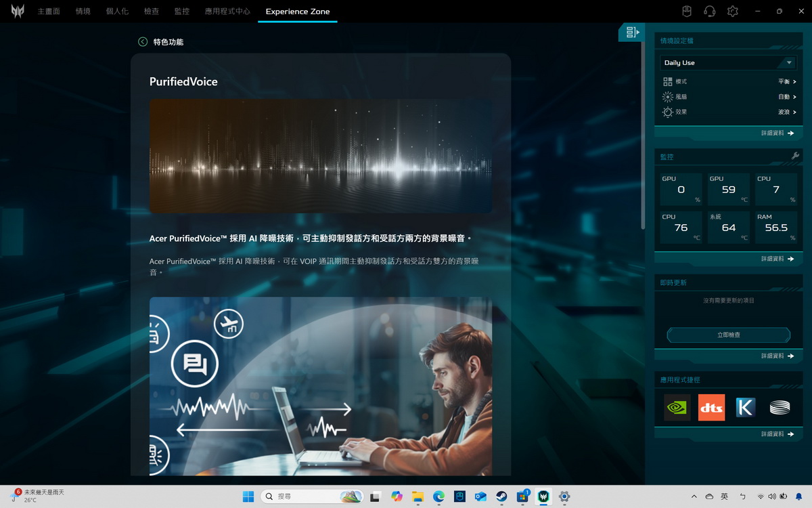The image size is (812, 508).
Task: Launch the NVIDIA app shortcut
Action: [x=677, y=407]
